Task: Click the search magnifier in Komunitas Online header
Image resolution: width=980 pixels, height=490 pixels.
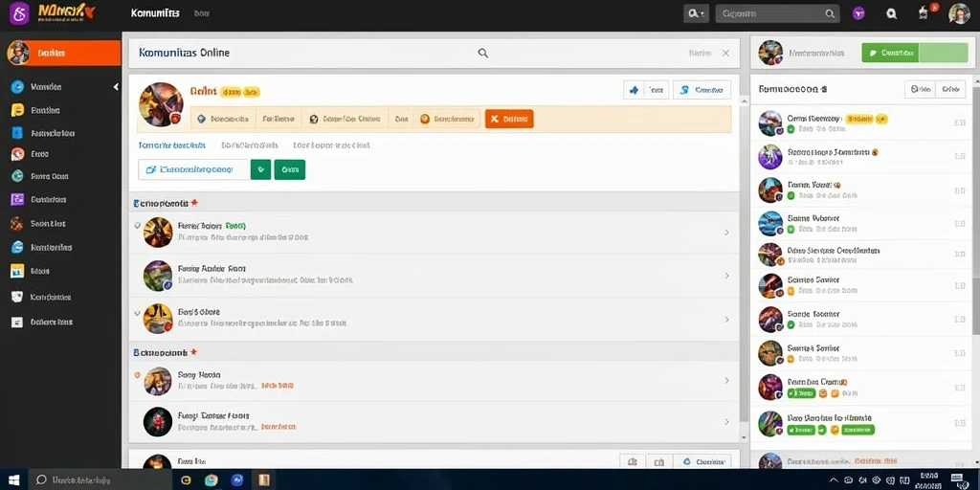Action: click(x=483, y=54)
